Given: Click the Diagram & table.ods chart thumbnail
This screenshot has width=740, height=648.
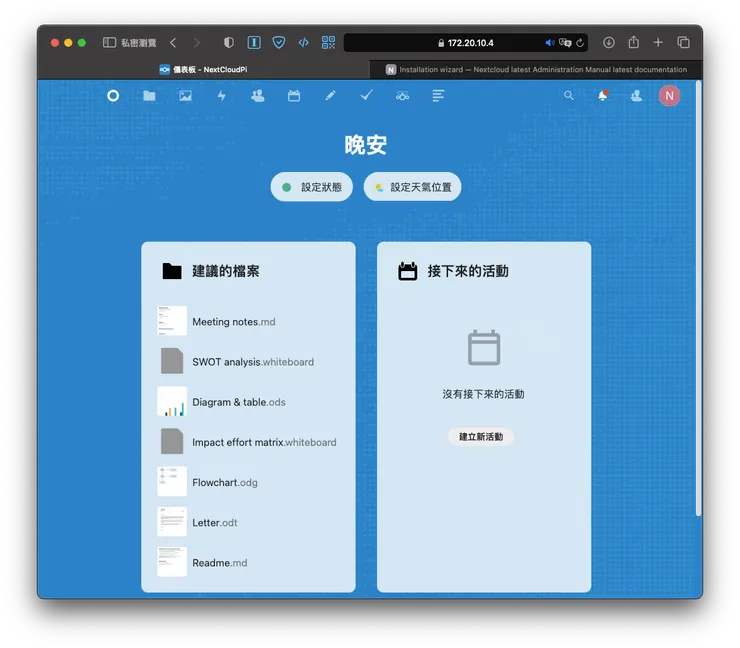Looking at the screenshot, I should point(172,401).
